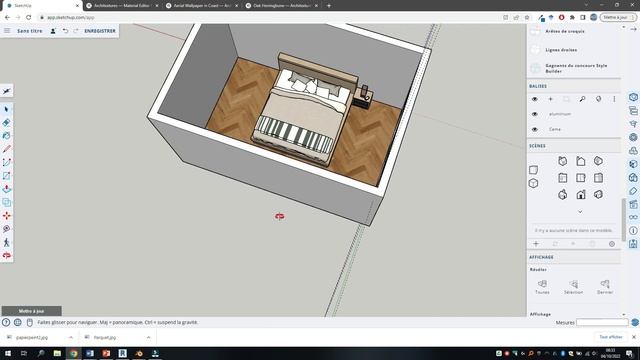Collapse the right panel with arrow
The height and width of the screenshot is (360, 640).
click(x=633, y=29)
